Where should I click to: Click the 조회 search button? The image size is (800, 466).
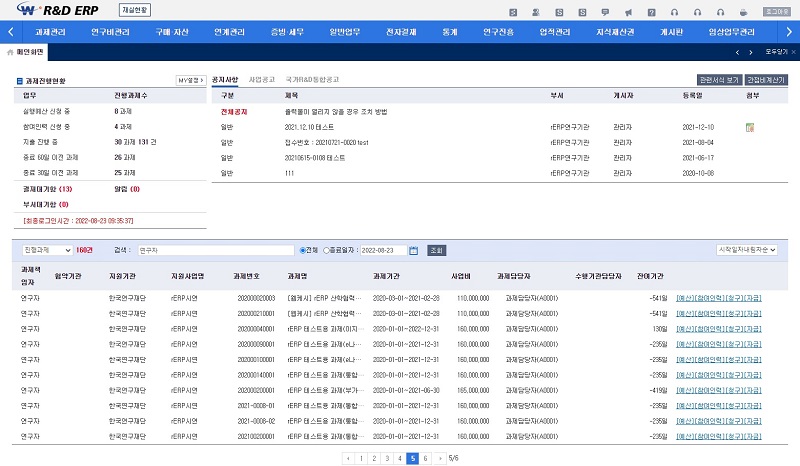coord(436,250)
